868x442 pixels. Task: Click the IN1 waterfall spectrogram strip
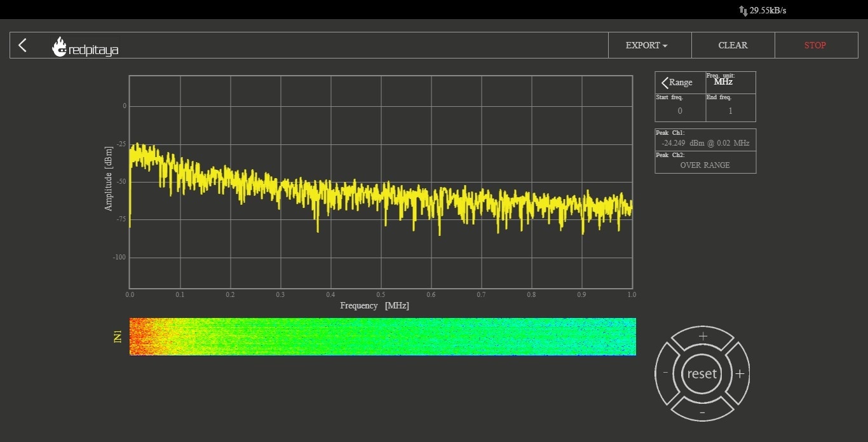(x=383, y=336)
